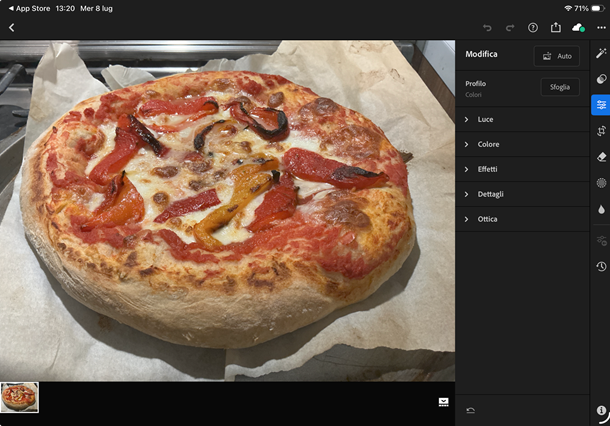Image resolution: width=610 pixels, height=426 pixels.
Task: Open the presets overlapping circles icon
Action: tap(601, 79)
